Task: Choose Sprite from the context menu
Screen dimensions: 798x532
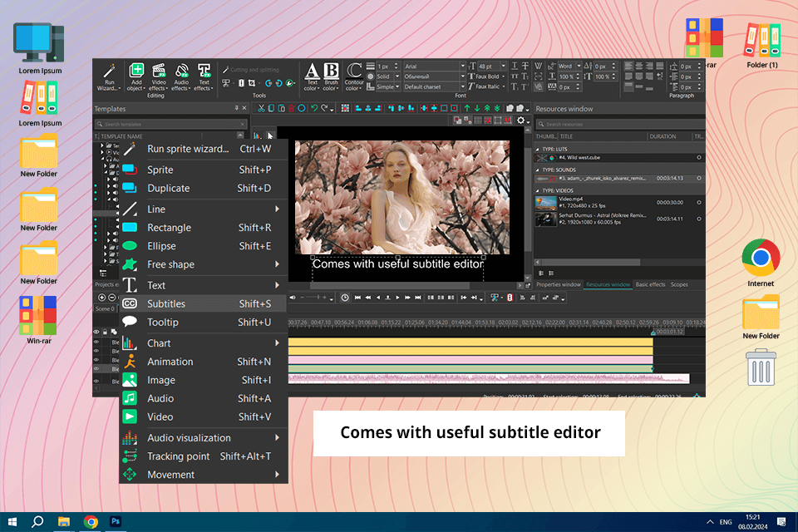Action: pos(204,170)
